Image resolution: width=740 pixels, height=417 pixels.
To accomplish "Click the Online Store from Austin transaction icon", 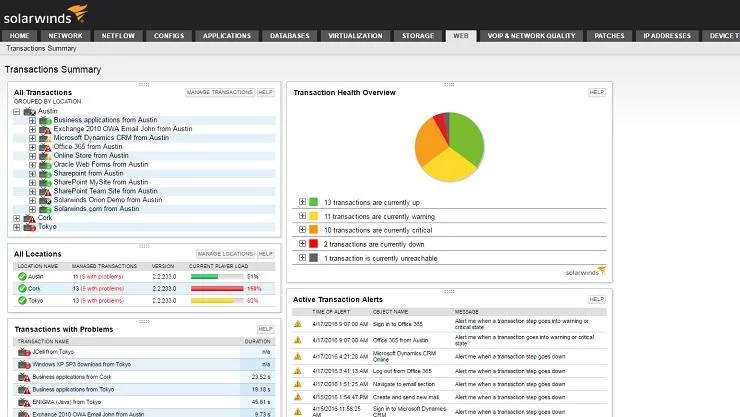I will pyautogui.click(x=45, y=156).
